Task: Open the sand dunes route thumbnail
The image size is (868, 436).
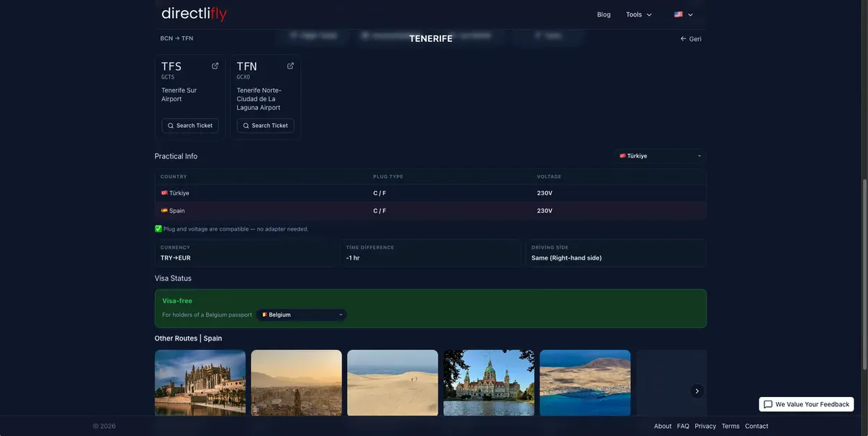Action: (x=393, y=383)
